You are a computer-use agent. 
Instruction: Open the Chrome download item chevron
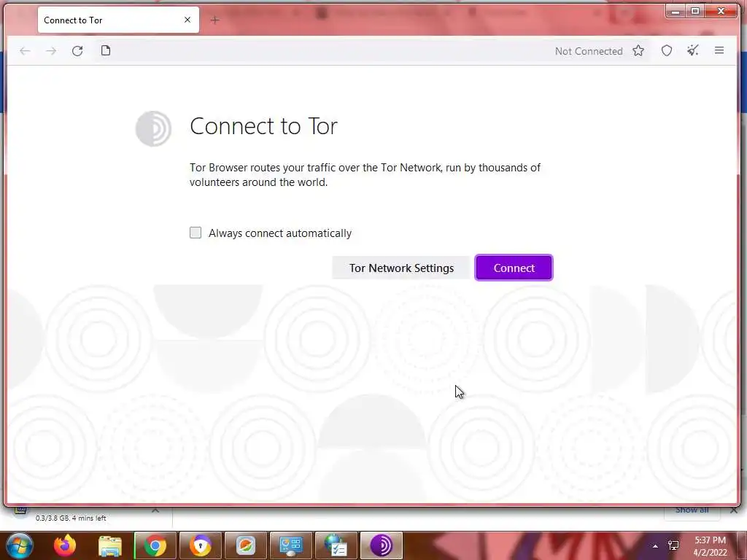(155, 510)
